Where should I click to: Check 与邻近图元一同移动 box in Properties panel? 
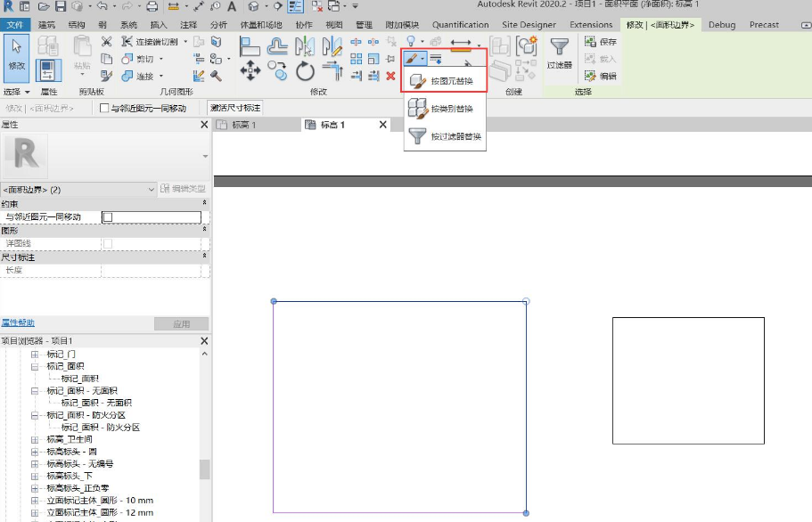[x=108, y=217]
